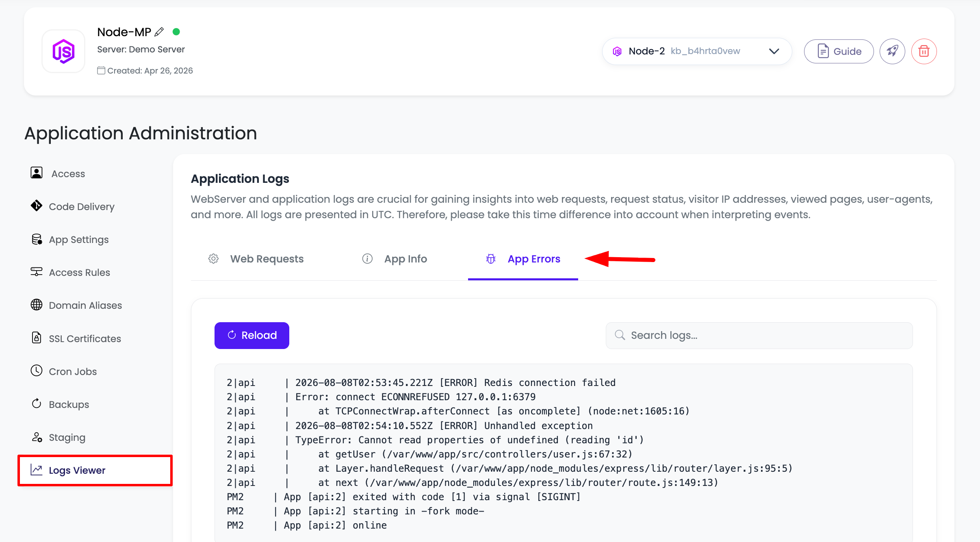The height and width of the screenshot is (542, 980).
Task: Click the 'Redis connection failed' log line
Action: point(421,383)
